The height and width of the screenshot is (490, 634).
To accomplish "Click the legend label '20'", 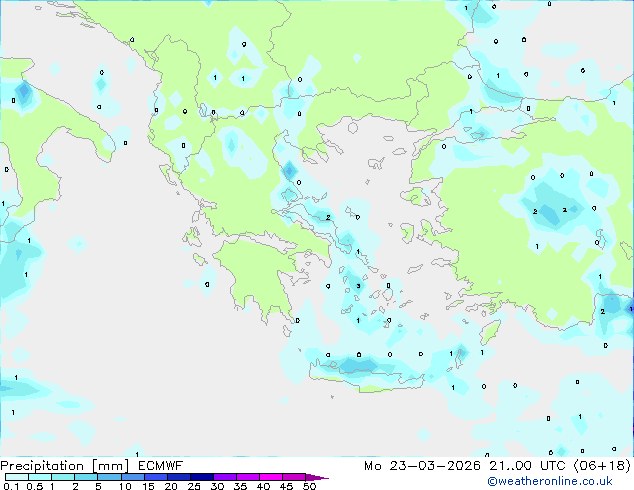I will (x=171, y=486).
